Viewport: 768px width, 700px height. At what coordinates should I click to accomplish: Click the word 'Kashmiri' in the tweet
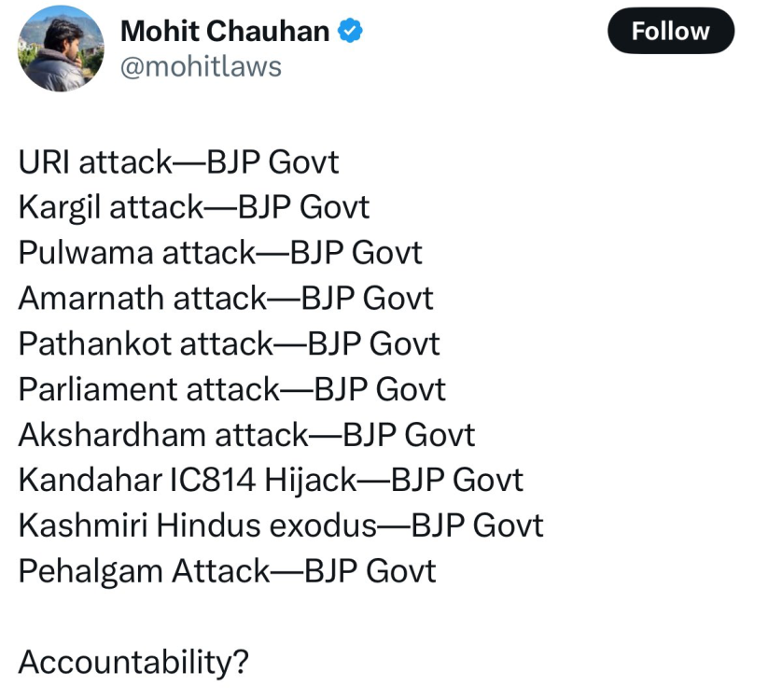[83, 525]
